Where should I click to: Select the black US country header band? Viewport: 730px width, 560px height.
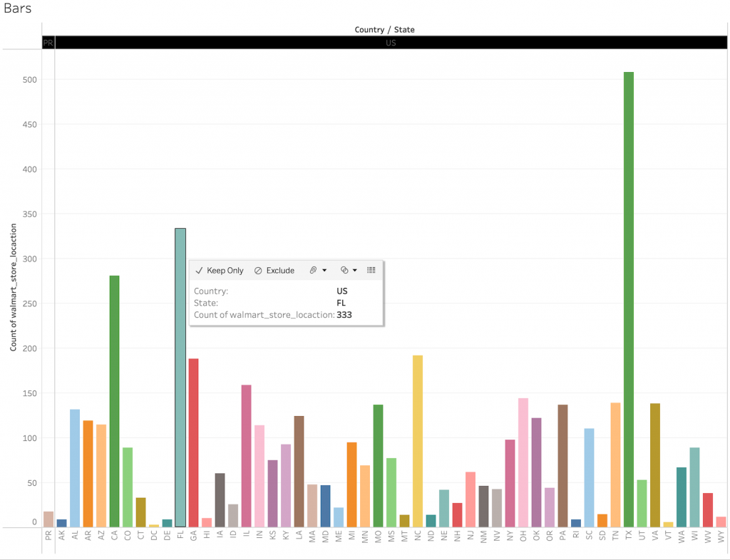[x=391, y=43]
